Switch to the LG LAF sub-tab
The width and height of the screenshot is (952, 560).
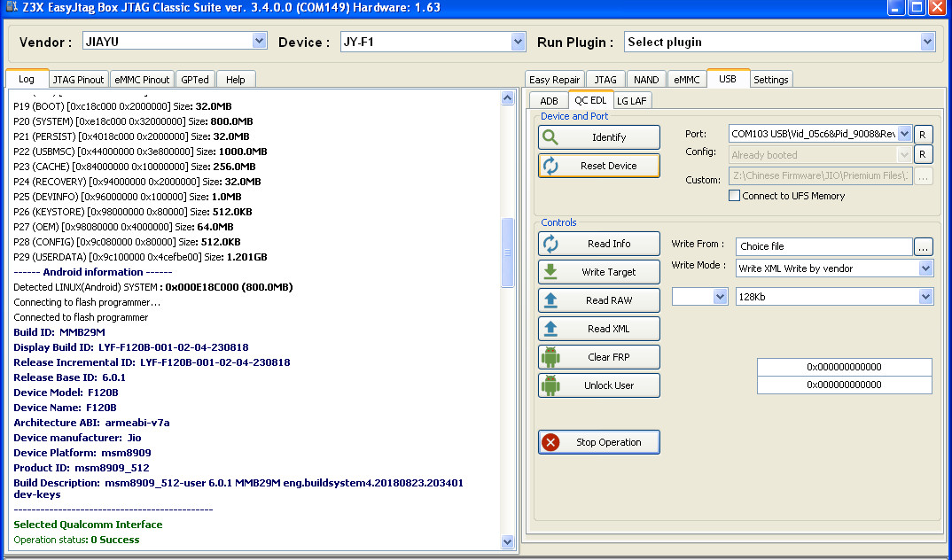[x=632, y=101]
